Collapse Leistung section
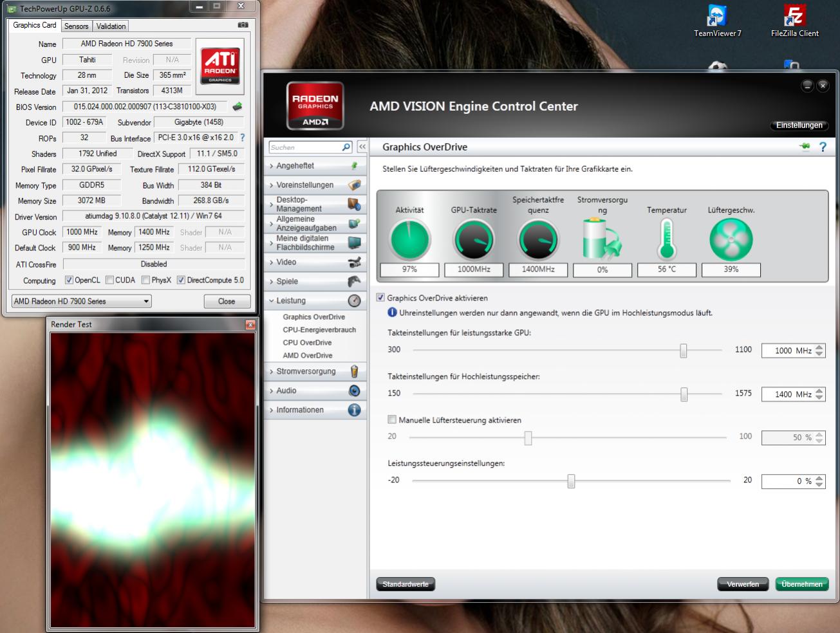 coord(314,300)
